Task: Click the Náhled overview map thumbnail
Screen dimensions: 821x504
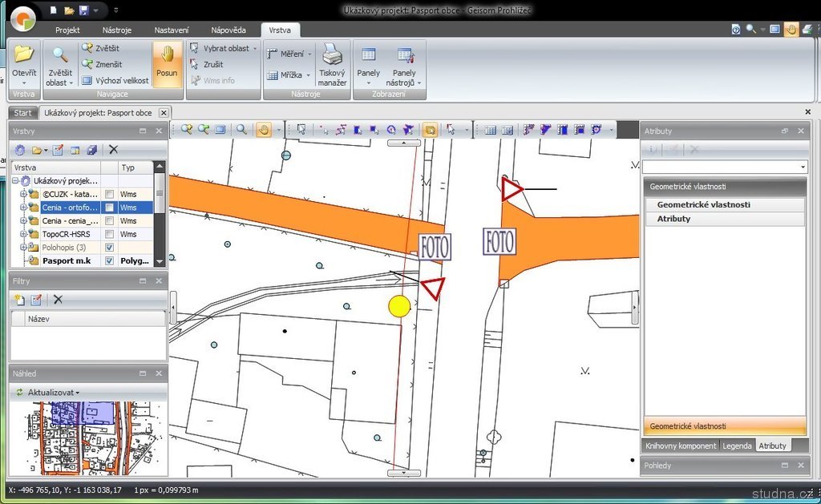Action: (87, 435)
